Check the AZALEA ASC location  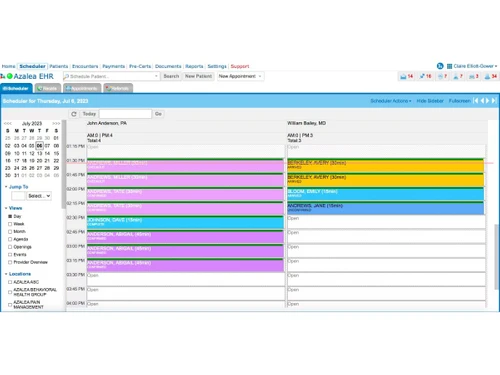(10, 282)
